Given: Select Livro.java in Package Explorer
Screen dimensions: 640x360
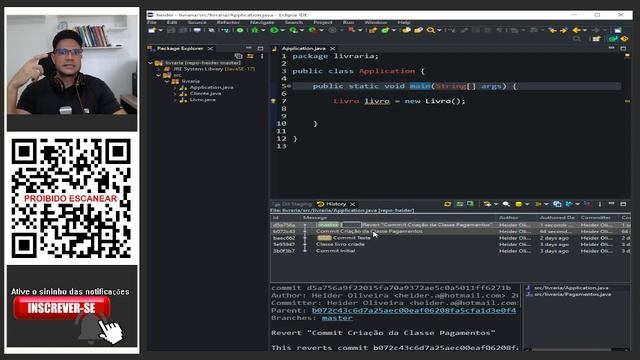Looking at the screenshot, I should click(x=202, y=100).
